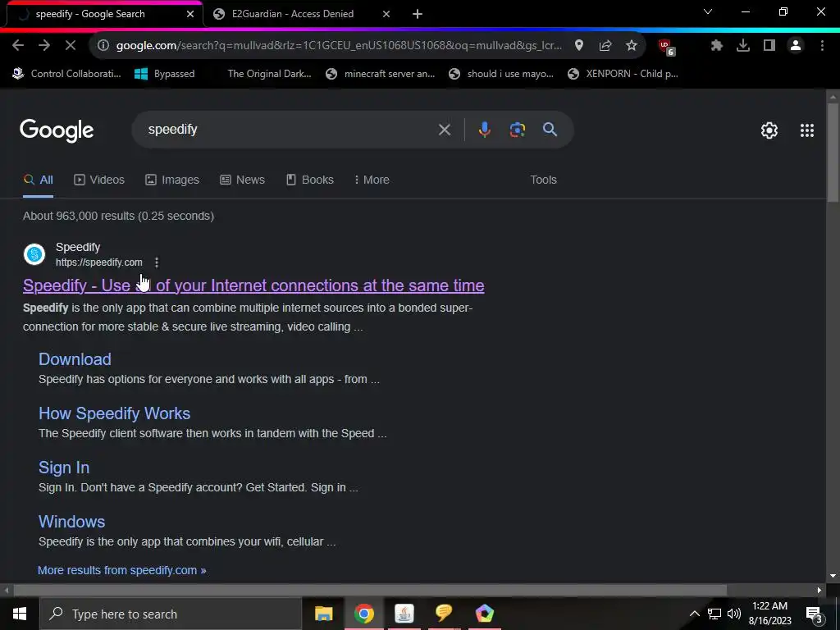Screen dimensions: 840x630
Task: Show the All results tab
Action: [38, 180]
